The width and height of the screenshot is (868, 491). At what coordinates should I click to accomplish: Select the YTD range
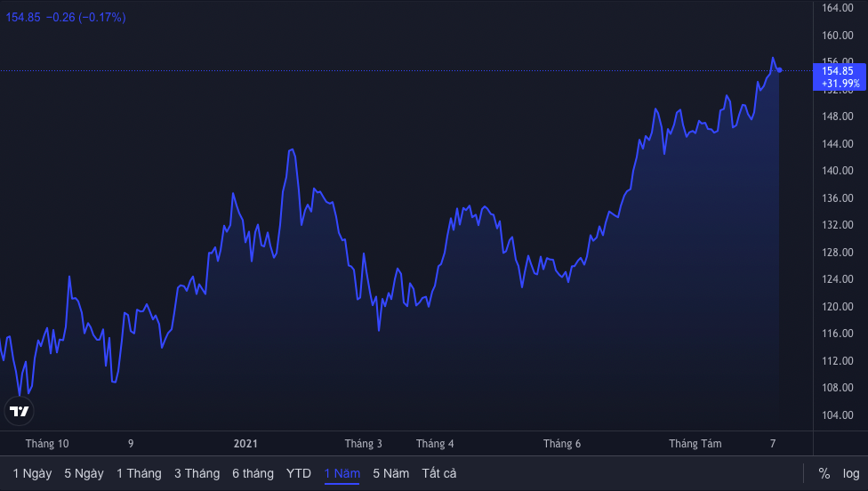(x=299, y=473)
